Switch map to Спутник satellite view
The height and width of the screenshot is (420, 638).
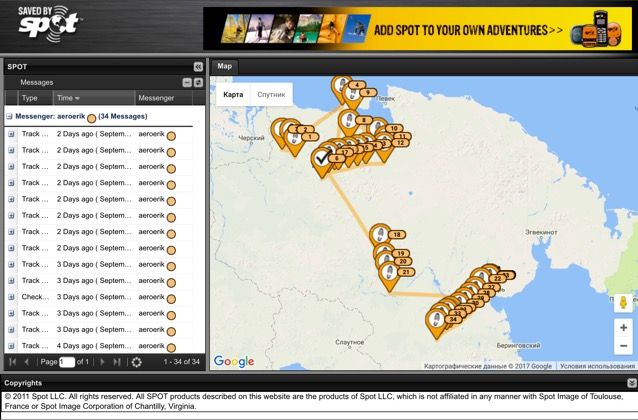pos(271,94)
